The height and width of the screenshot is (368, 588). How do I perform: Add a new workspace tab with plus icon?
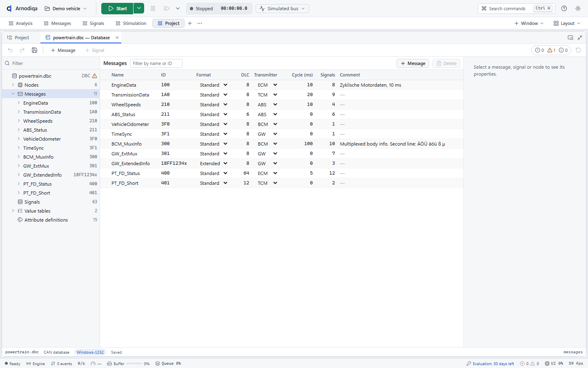[190, 23]
